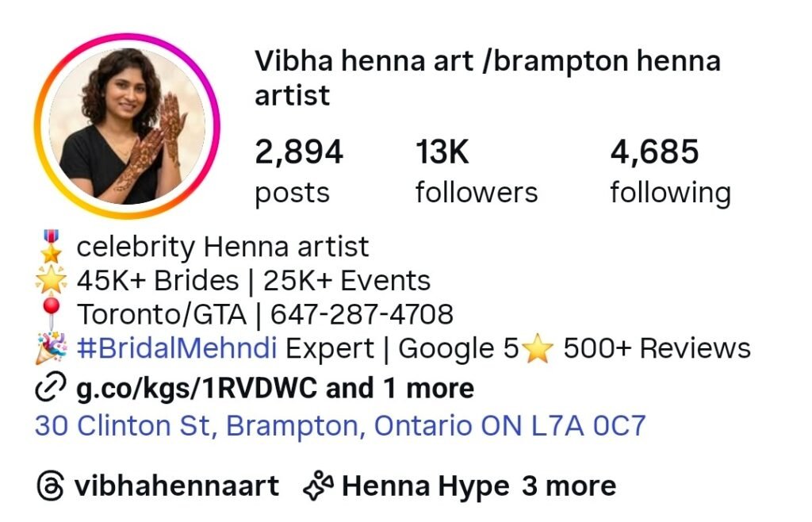Open the vibhahennaart Threads profile
The height and width of the screenshot is (522, 812).
(x=177, y=486)
